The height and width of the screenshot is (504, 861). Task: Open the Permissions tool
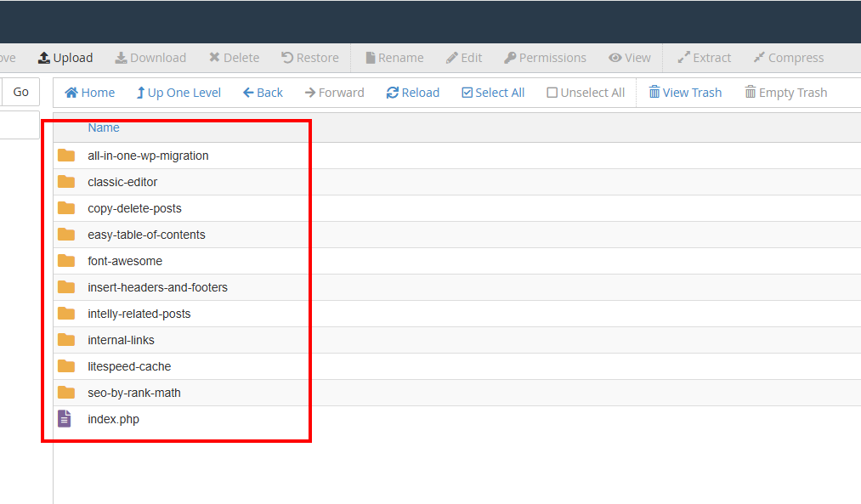click(546, 58)
